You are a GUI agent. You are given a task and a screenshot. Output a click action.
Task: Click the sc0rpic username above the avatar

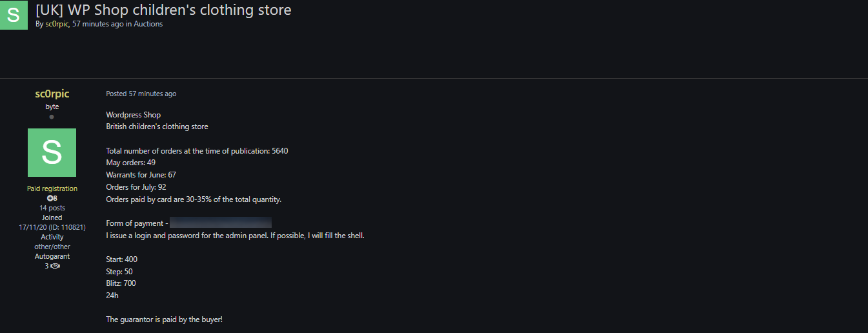[x=52, y=94]
